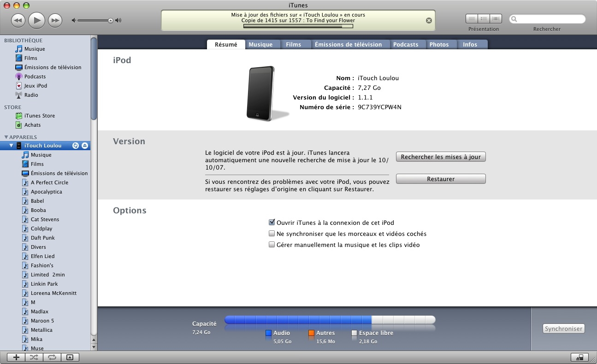Click the file copy progress bar
The width and height of the screenshot is (597, 364).
pyautogui.click(x=298, y=26)
